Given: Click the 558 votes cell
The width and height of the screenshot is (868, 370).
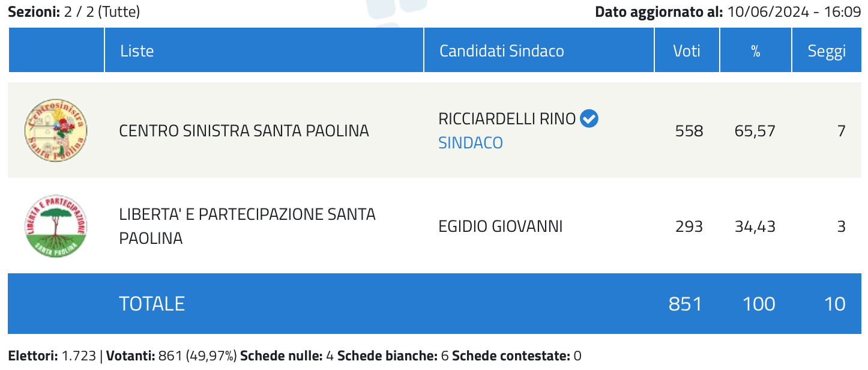Looking at the screenshot, I should point(689,130).
